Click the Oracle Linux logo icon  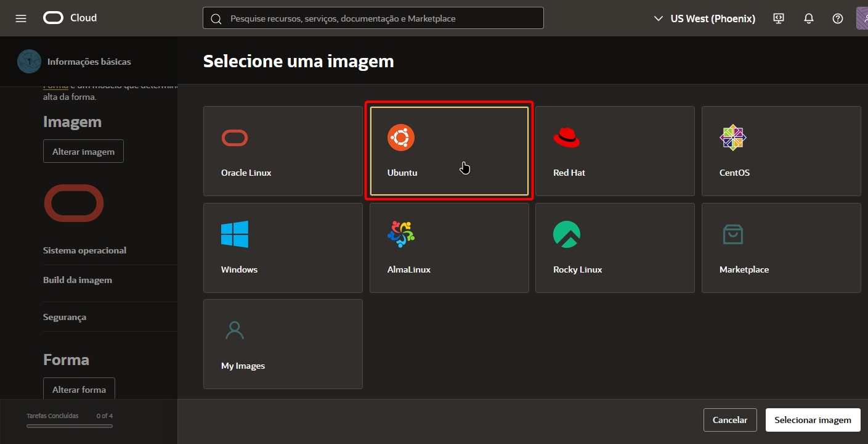point(235,138)
